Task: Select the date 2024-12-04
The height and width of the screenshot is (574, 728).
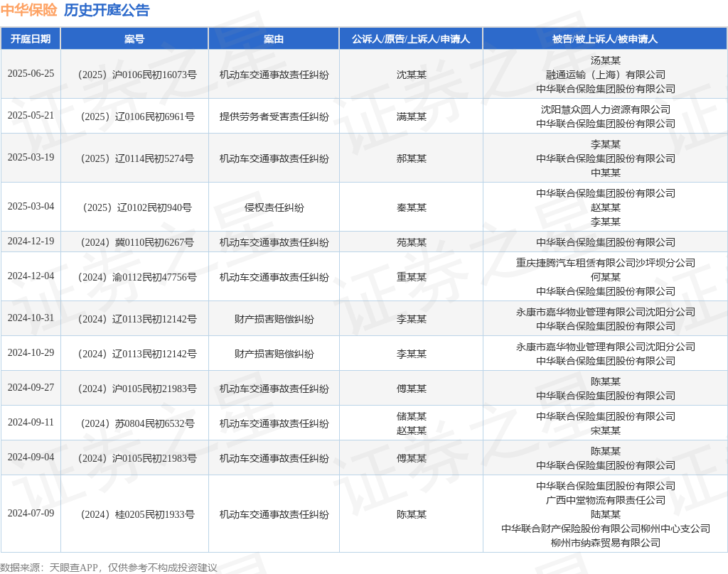Action: tap(31, 276)
